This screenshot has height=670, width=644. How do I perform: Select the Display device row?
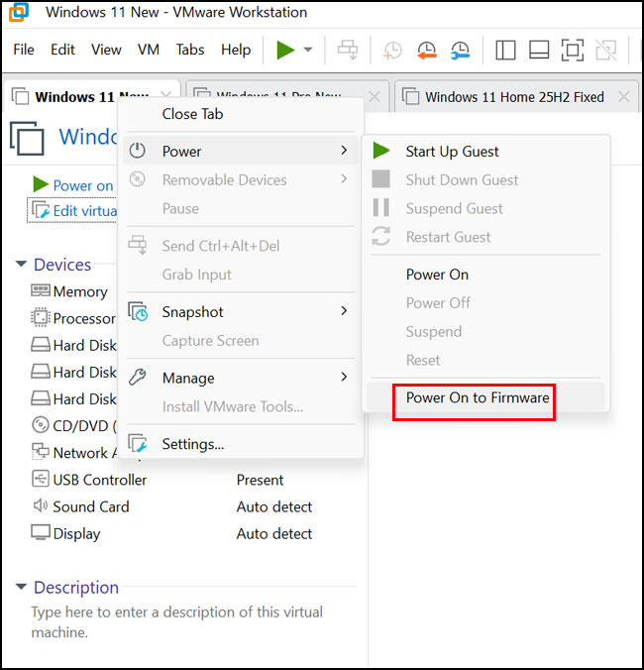click(170, 533)
